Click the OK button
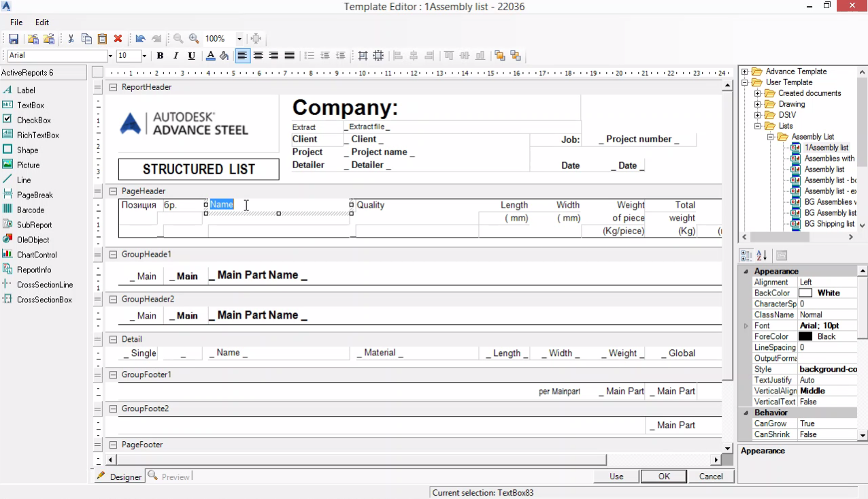 tap(664, 477)
